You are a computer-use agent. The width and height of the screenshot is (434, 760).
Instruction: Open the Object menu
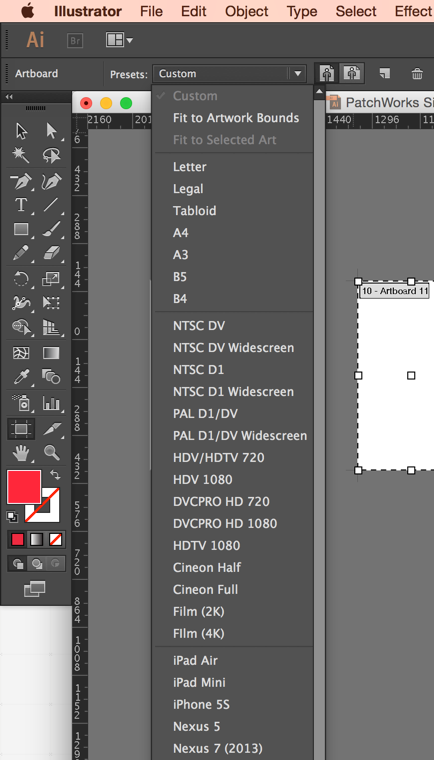click(247, 11)
